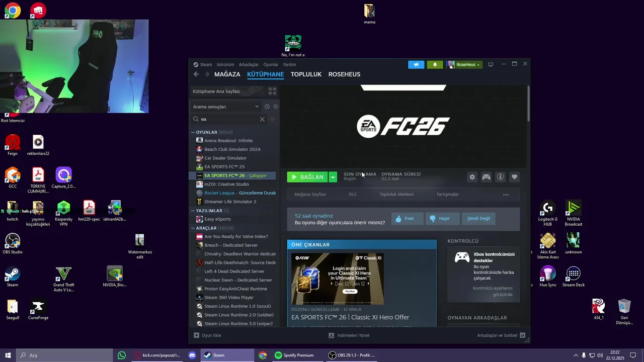This screenshot has width=644, height=362.
Task: Open Kaspersky VPN desktop icon
Action: pyautogui.click(x=63, y=213)
